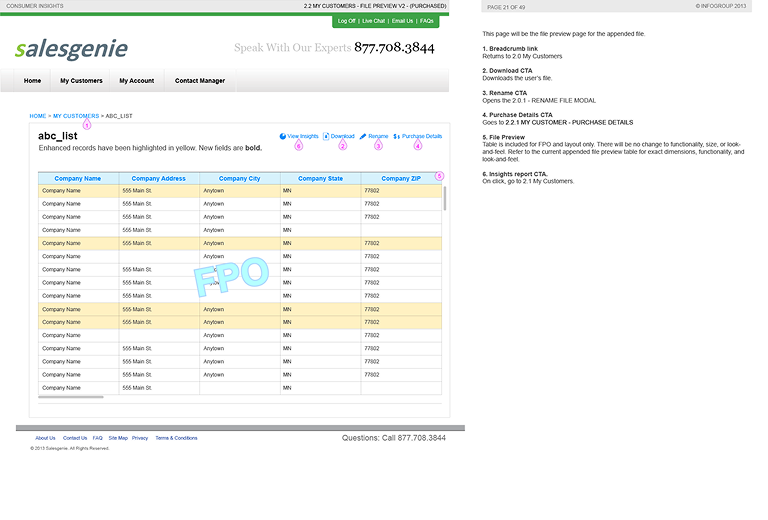Click the CONSUMER INSIGHTS header label

coord(35,6)
